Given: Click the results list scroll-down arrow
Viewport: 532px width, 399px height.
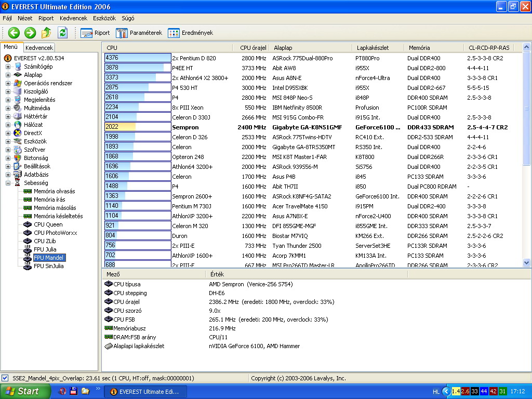Looking at the screenshot, I should click(x=527, y=262).
